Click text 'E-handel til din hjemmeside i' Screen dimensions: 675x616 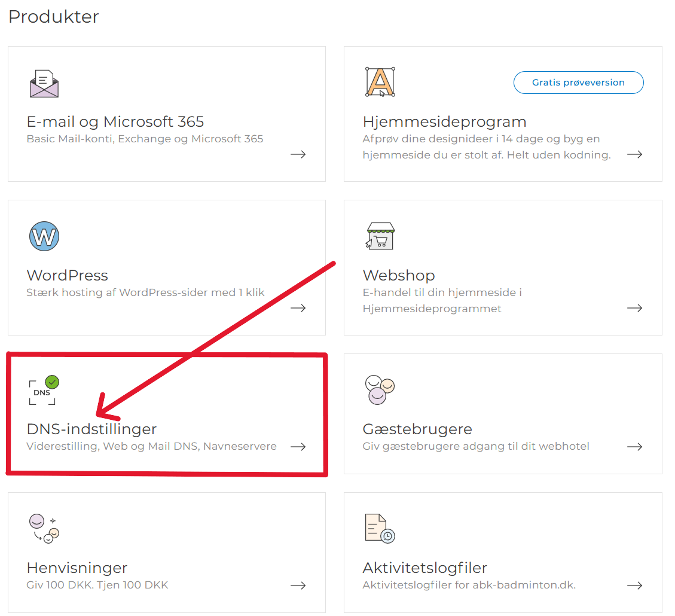pyautogui.click(x=442, y=292)
